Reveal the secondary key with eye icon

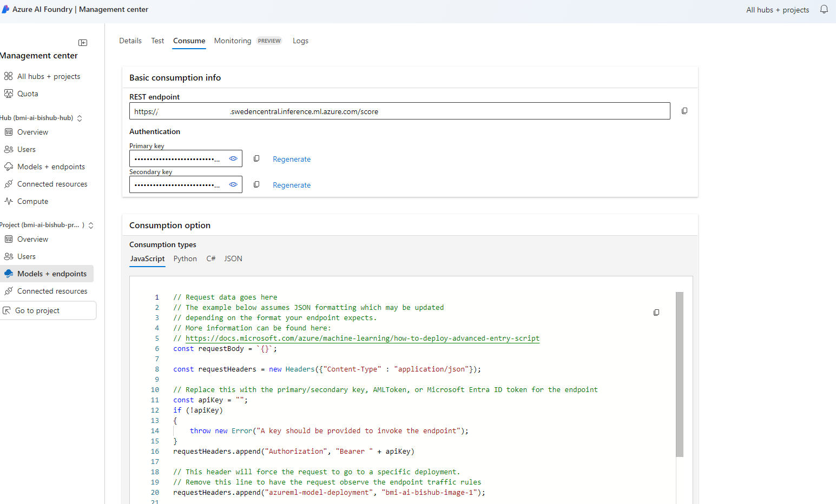(x=233, y=184)
